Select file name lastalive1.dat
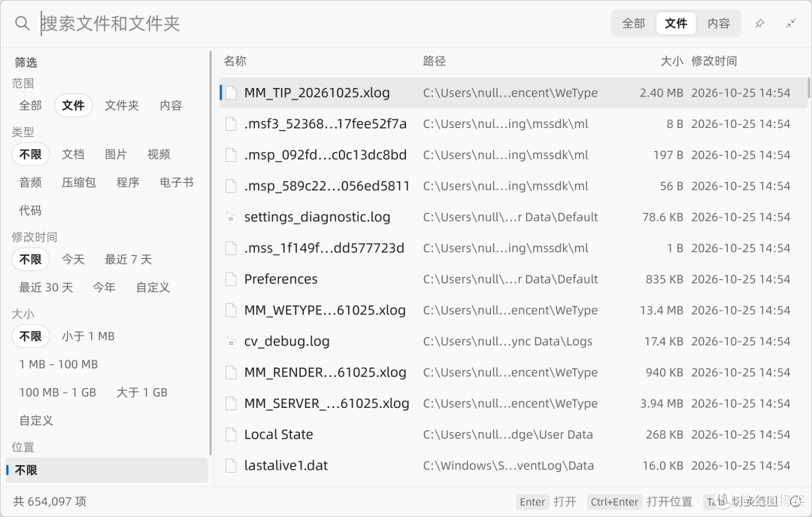 286,466
